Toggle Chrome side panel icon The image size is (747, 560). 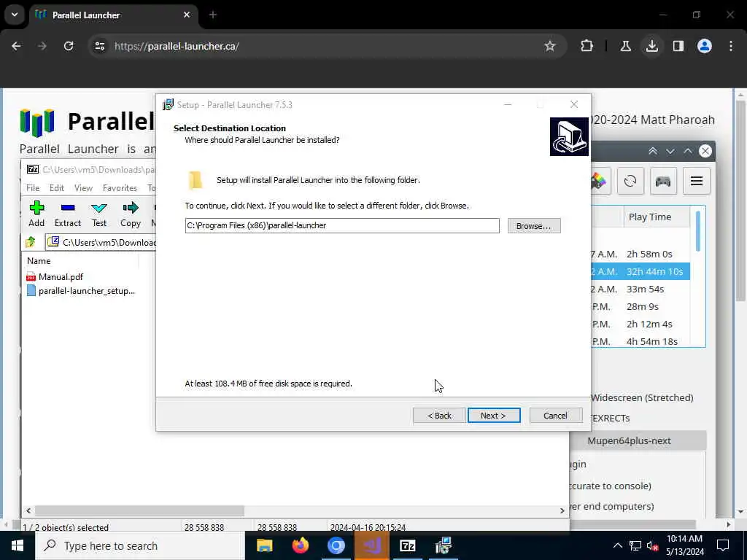(678, 46)
